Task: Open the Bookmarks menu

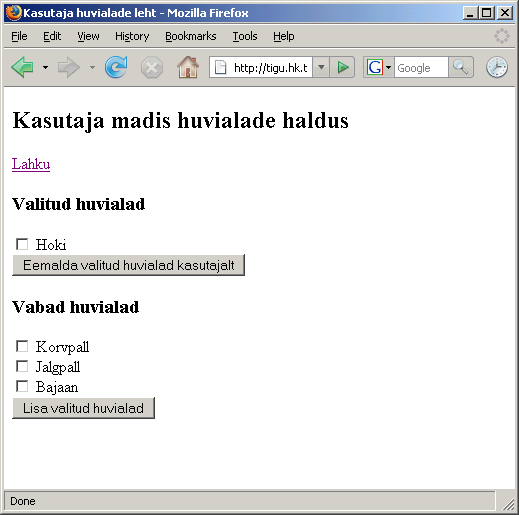Action: coord(191,36)
